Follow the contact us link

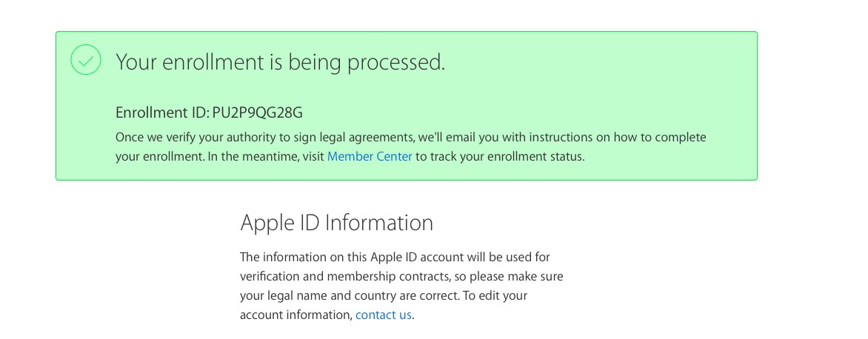point(383,315)
